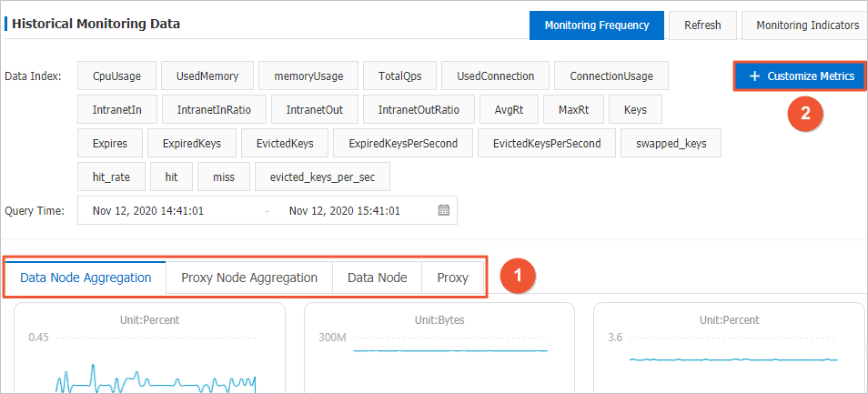Image resolution: width=868 pixels, height=394 pixels.
Task: Select the CpuUsage data index
Action: [116, 76]
